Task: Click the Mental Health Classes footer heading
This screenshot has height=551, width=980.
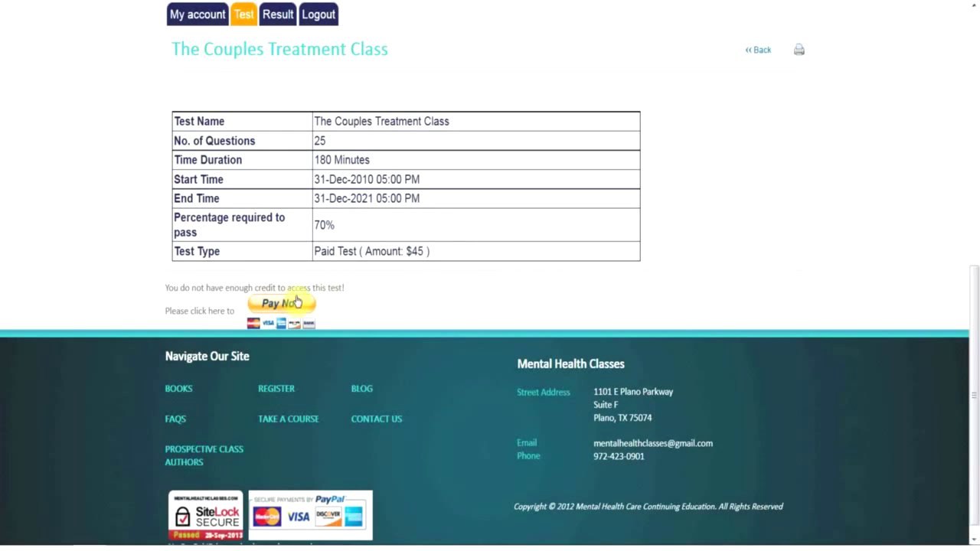Action: (570, 364)
